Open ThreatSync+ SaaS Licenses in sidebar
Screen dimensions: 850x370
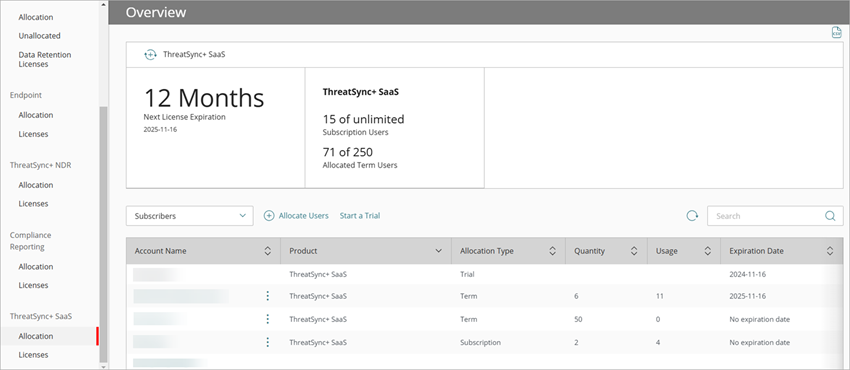(33, 355)
